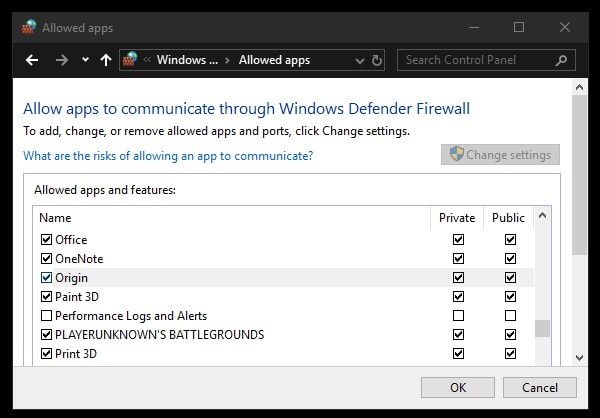Screen dimensions: 600x418
Task: Toggle PLAYERUNKNOWN'S BATTLEGROUNDS Private checkbox
Action: pyautogui.click(x=458, y=335)
